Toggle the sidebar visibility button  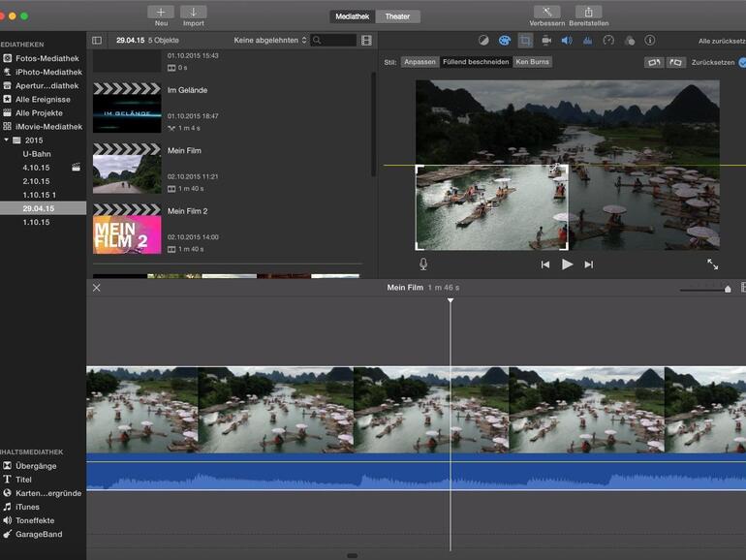coord(97,41)
